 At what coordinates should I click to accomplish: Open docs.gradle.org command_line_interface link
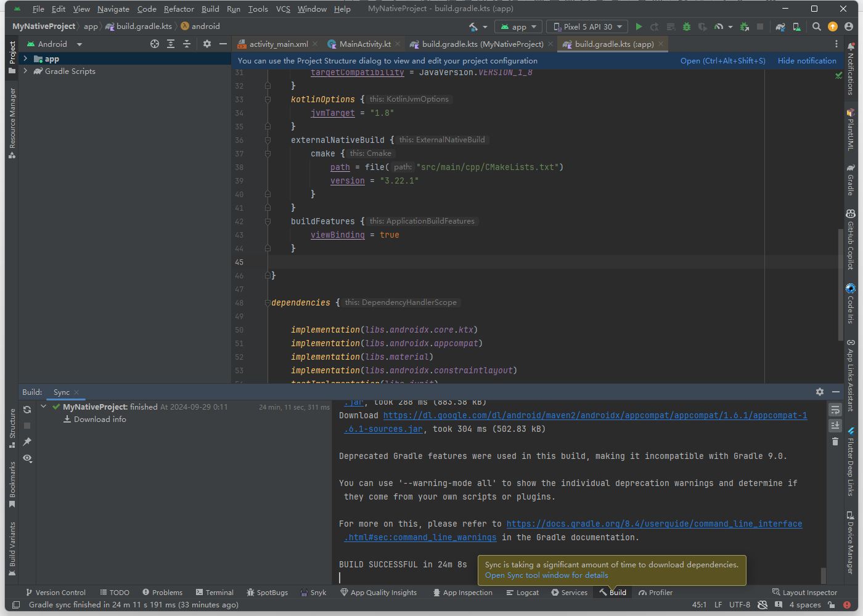(654, 524)
